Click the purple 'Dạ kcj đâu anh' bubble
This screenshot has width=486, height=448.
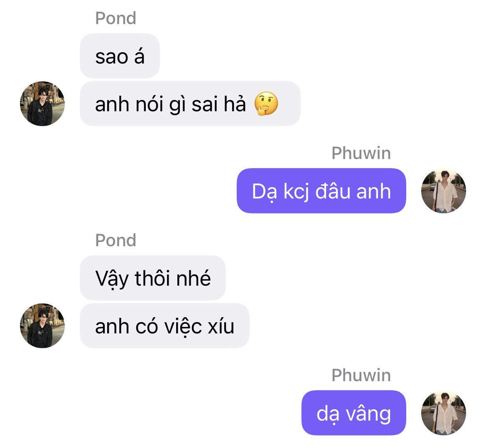pos(322,191)
